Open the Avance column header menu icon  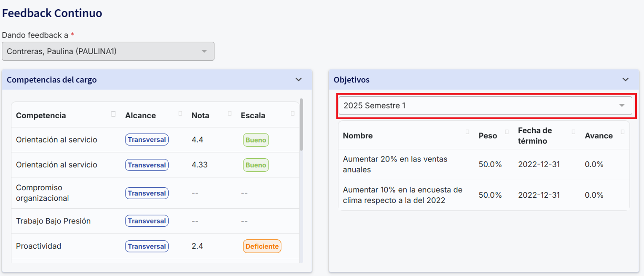[x=623, y=132]
